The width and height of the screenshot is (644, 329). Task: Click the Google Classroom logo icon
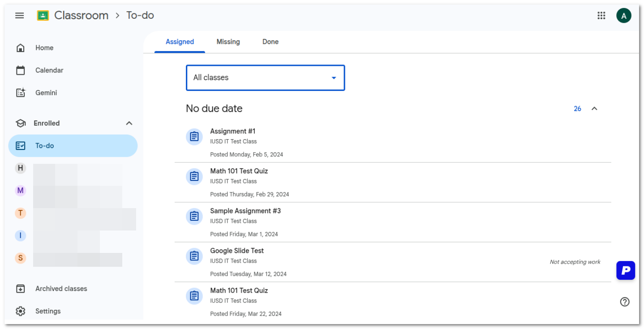pos(43,15)
